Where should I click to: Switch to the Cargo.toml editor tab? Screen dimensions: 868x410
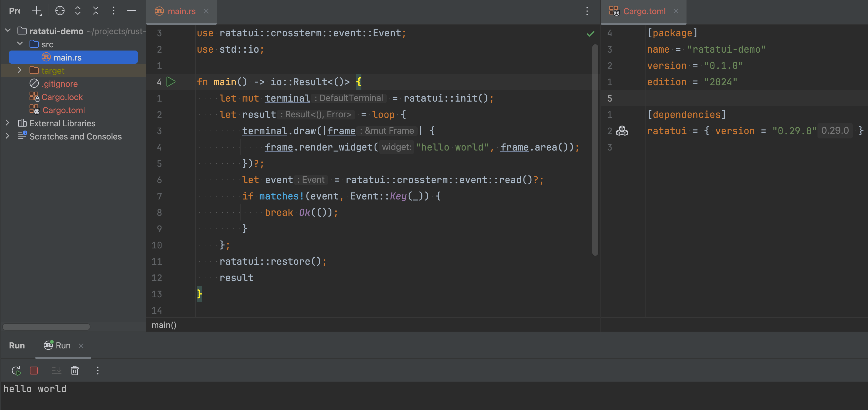pyautogui.click(x=644, y=12)
